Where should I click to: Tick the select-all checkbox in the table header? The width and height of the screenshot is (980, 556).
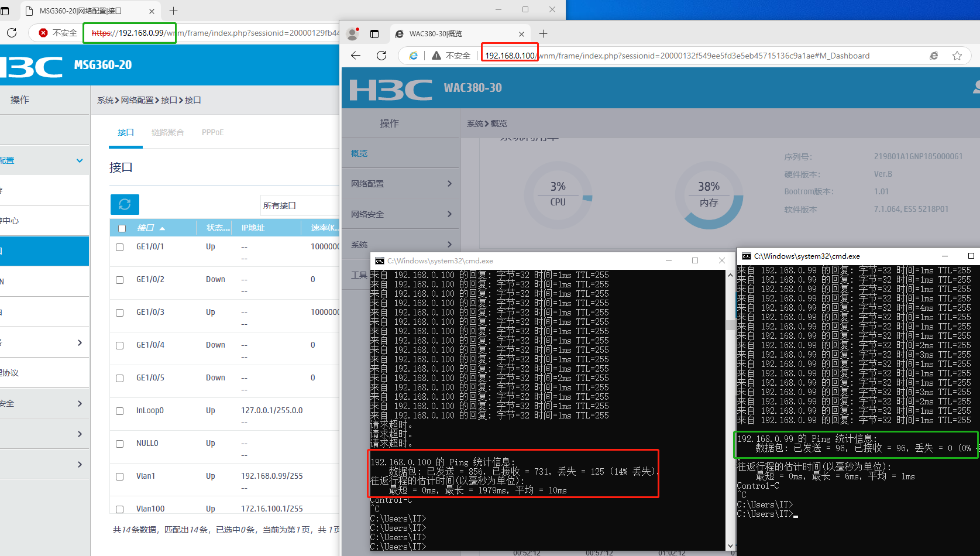point(122,228)
